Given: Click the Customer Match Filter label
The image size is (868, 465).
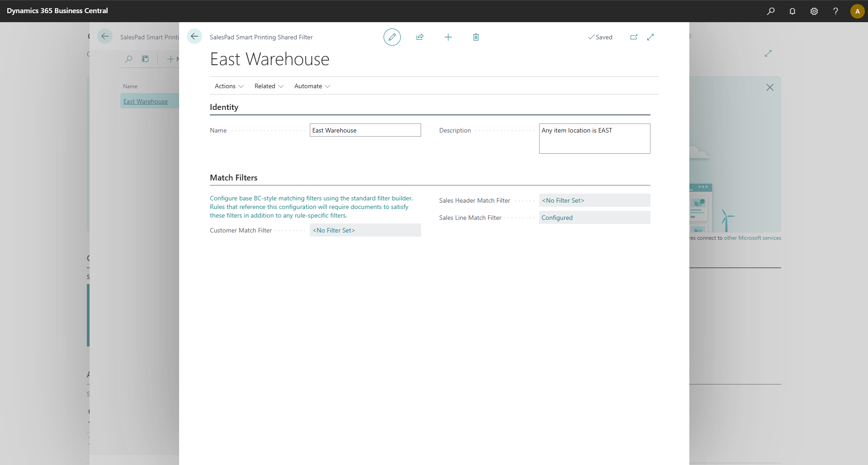Looking at the screenshot, I should 241,230.
